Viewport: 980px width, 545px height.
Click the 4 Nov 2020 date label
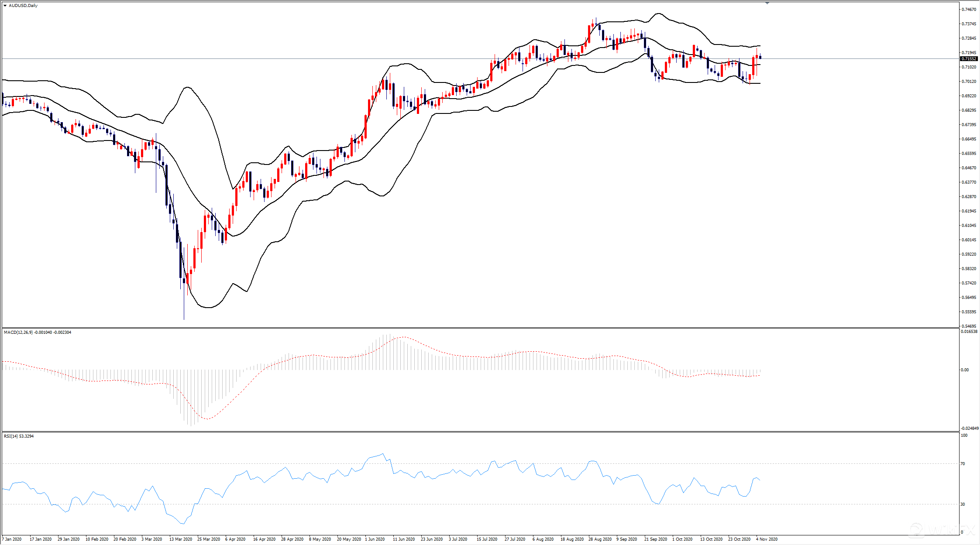click(767, 539)
